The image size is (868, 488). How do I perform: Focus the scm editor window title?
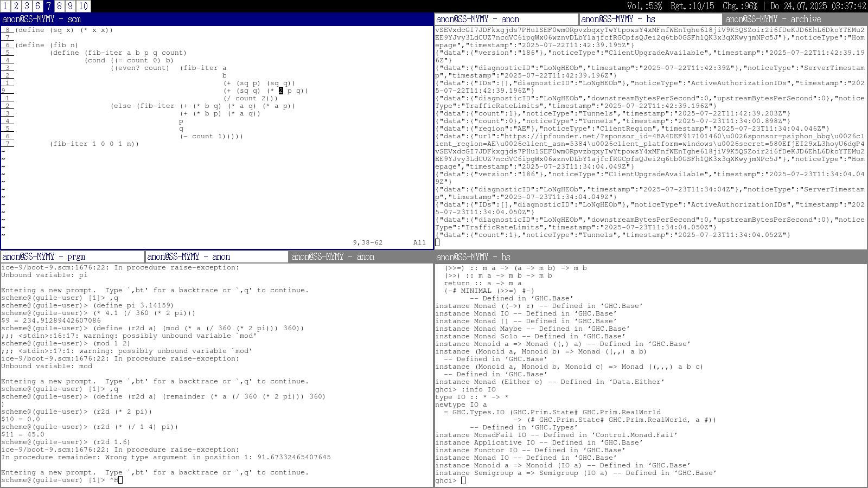point(217,19)
